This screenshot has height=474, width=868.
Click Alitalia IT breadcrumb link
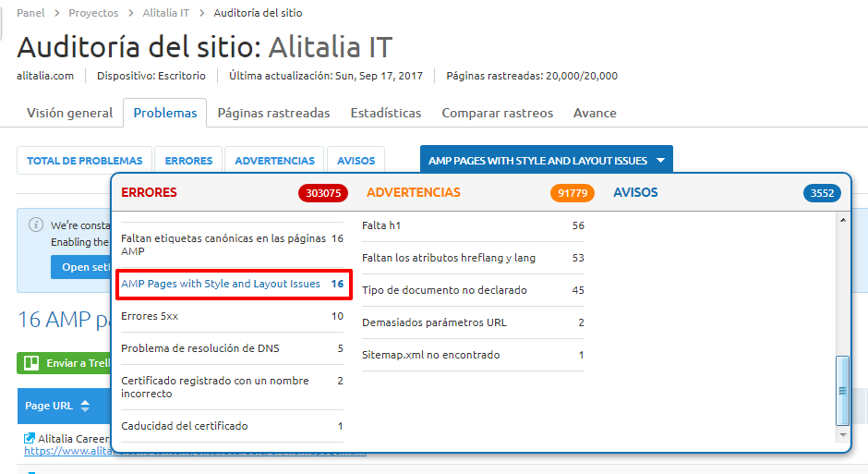coord(165,13)
